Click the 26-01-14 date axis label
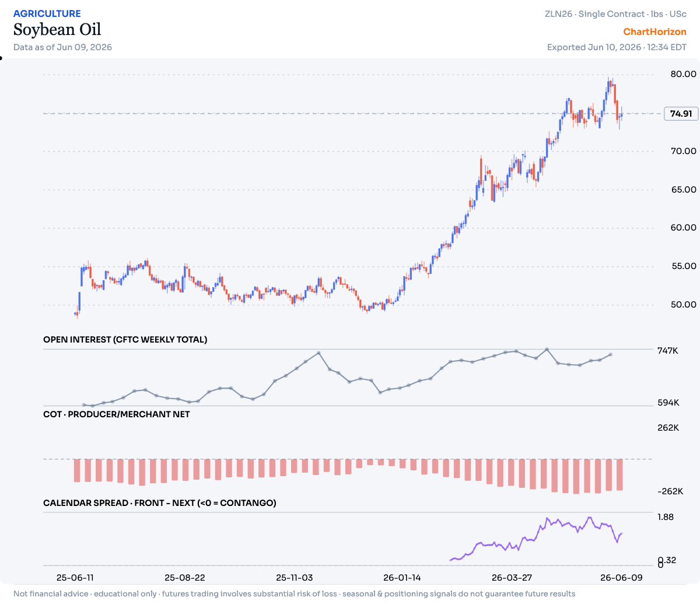Viewport: 700px width, 604px height. coord(402,578)
